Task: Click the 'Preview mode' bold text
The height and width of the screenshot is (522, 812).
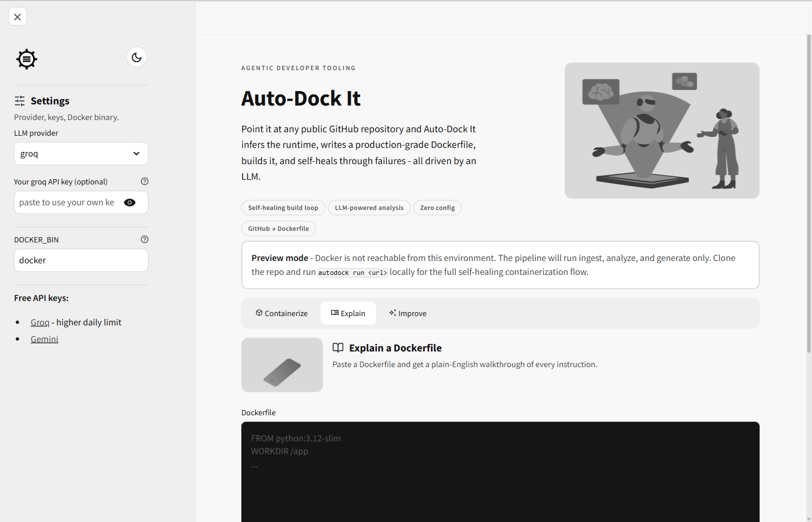Action: coord(280,258)
